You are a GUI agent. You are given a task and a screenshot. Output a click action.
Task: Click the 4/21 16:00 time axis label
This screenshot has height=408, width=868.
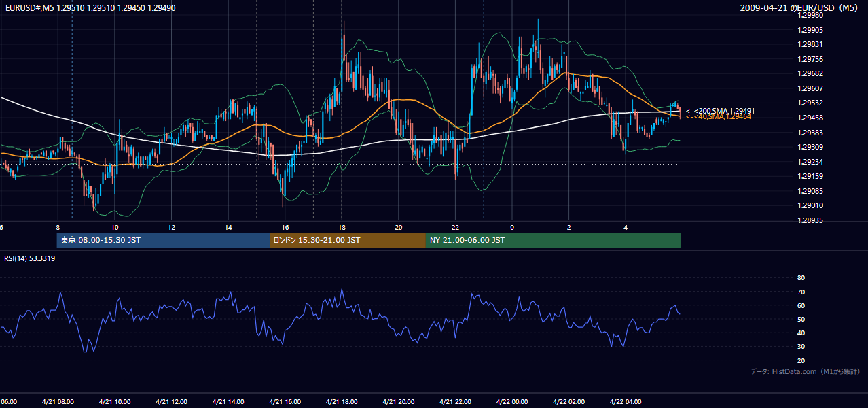click(x=284, y=402)
